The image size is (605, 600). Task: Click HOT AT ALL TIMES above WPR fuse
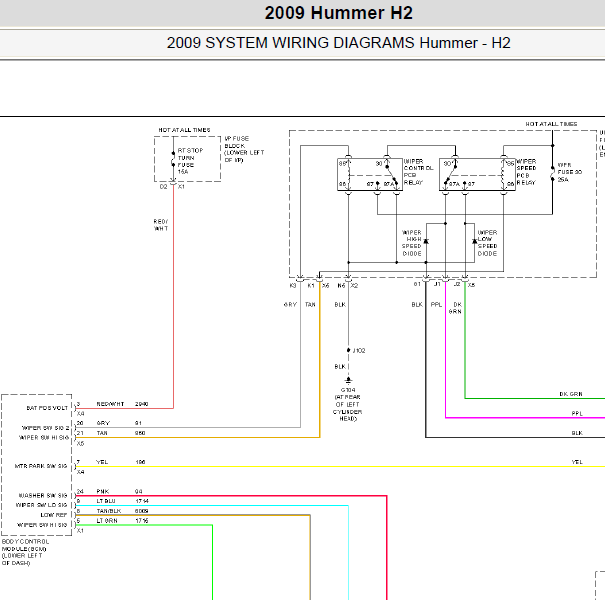click(551, 124)
